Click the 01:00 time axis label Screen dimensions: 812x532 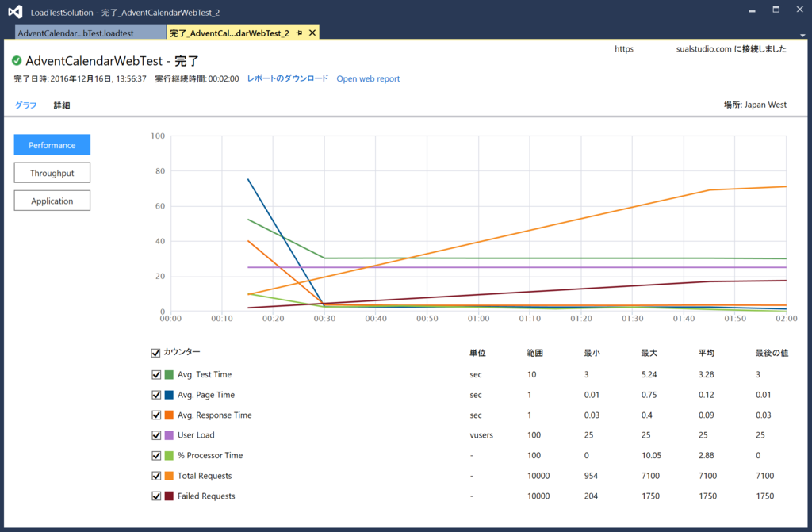478,319
